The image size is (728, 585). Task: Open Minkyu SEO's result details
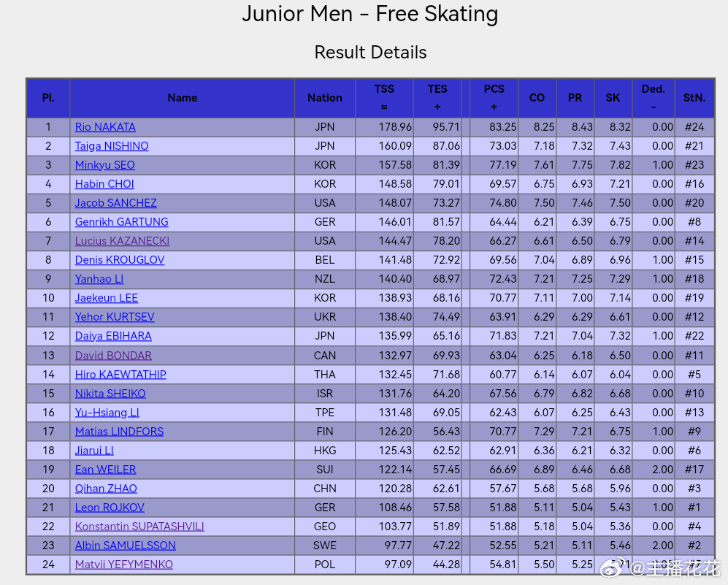pos(104,165)
